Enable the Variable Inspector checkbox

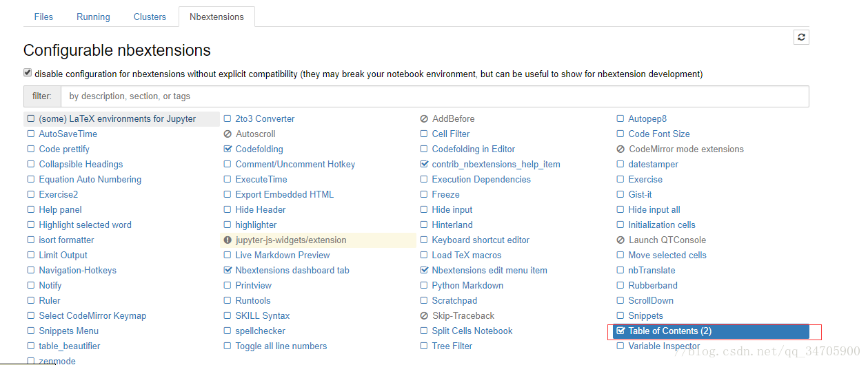tap(620, 346)
